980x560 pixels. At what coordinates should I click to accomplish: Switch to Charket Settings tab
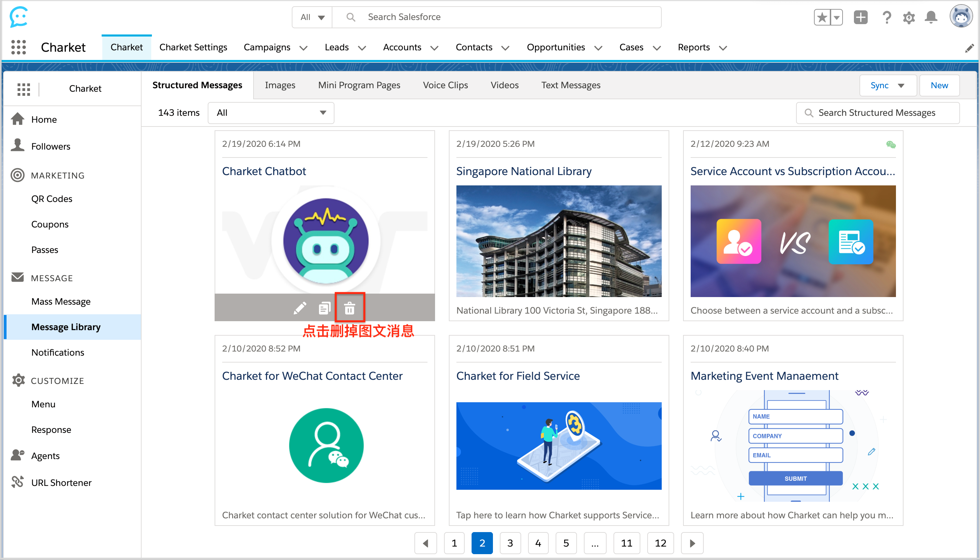pos(193,47)
